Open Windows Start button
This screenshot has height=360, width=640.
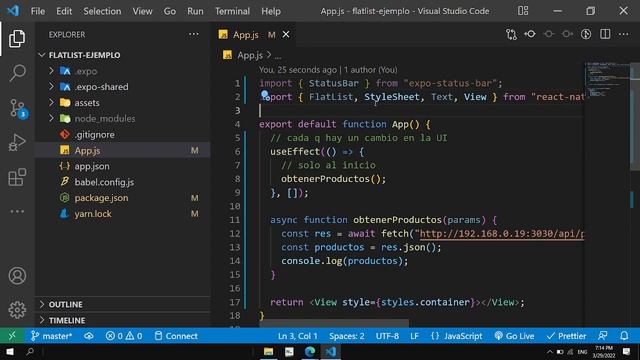pyautogui.click(x=9, y=351)
